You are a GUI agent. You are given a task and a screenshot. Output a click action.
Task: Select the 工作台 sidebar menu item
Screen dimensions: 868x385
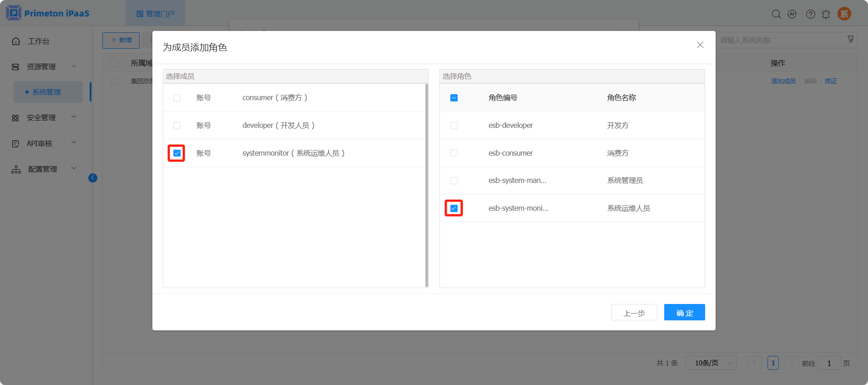(x=38, y=41)
